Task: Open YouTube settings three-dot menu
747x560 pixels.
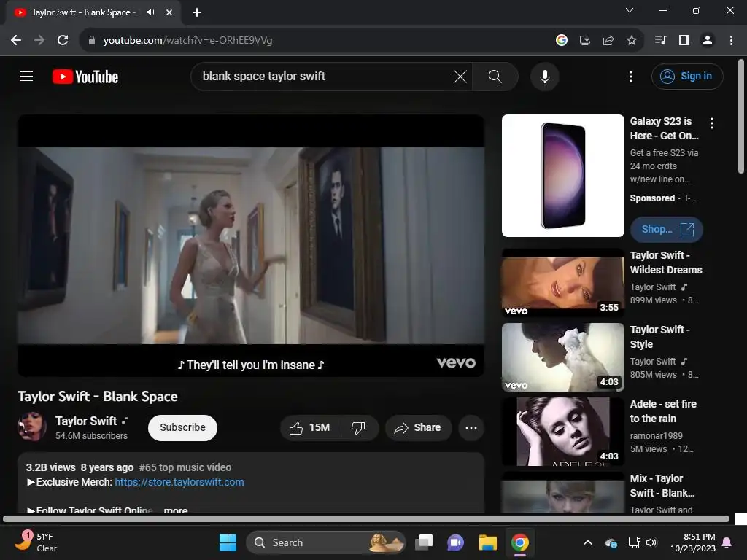Action: 631,76
